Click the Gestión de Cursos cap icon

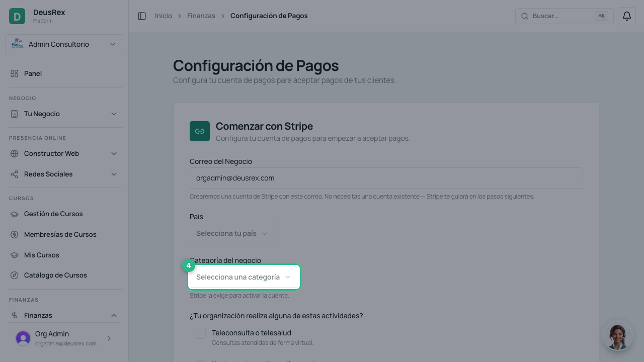[x=14, y=214]
